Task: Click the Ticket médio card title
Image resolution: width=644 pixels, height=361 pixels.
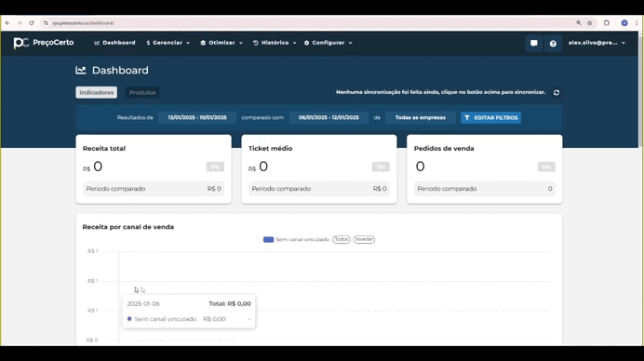Action: pyautogui.click(x=270, y=148)
